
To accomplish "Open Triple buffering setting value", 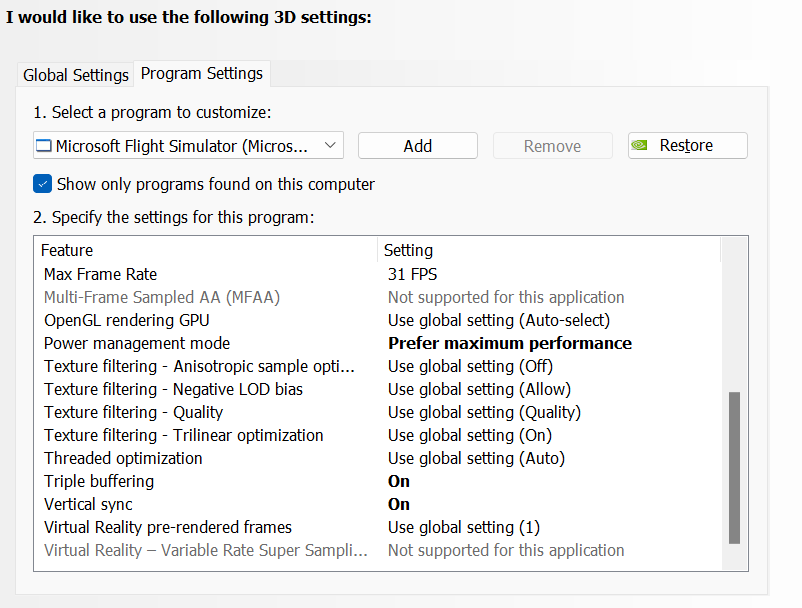I will [399, 481].
